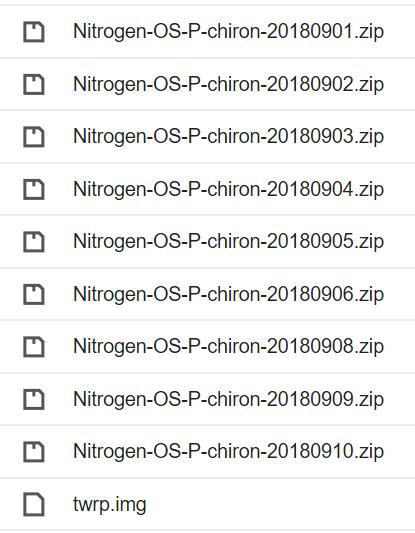This screenshot has width=415, height=533.
Task: Download Nitrogen-OS-P-chiron-20180908.zip file
Action: 228,347
